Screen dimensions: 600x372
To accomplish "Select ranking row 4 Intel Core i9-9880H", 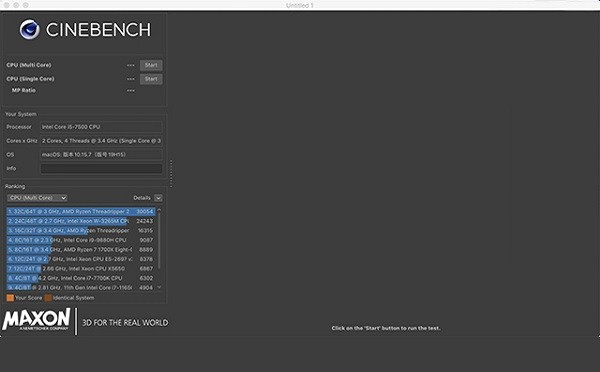I will point(81,240).
